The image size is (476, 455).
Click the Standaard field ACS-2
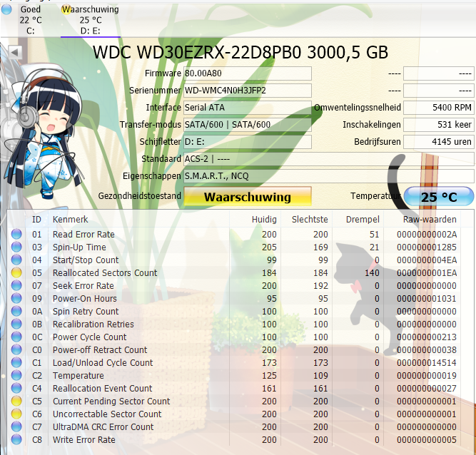[x=329, y=158]
